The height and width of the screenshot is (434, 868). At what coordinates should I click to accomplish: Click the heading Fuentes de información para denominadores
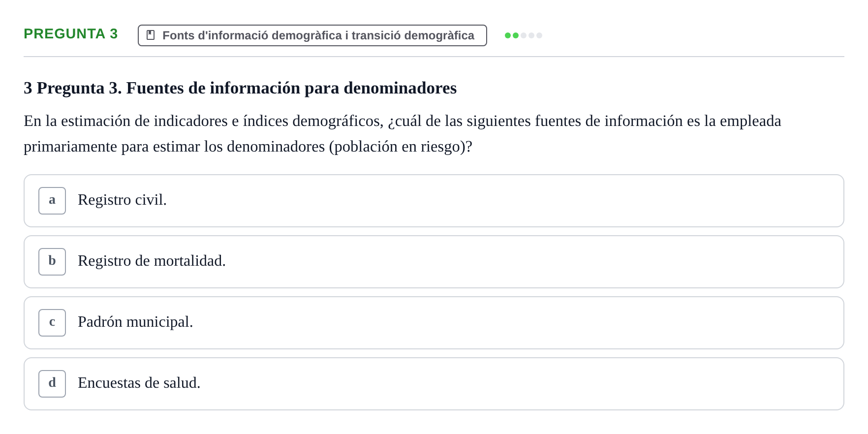(x=240, y=88)
